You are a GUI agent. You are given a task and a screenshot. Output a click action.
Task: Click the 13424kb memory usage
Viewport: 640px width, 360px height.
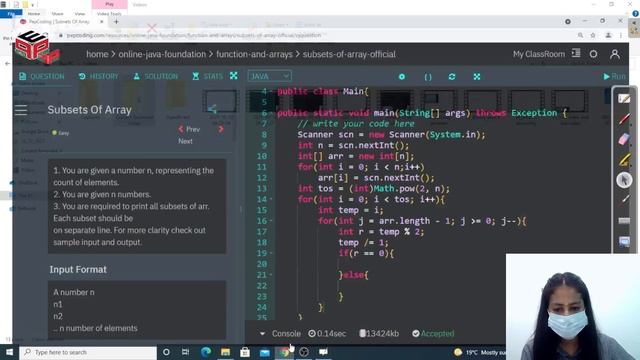[x=379, y=333]
